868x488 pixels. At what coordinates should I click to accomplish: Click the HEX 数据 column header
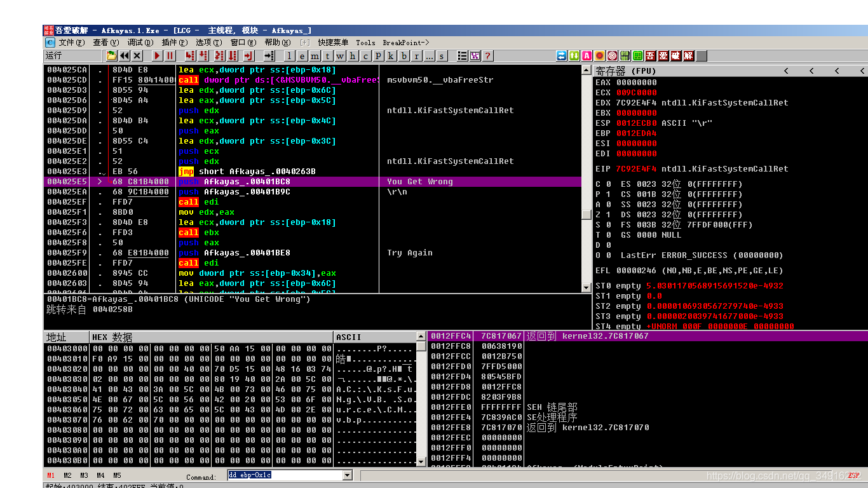coord(212,337)
